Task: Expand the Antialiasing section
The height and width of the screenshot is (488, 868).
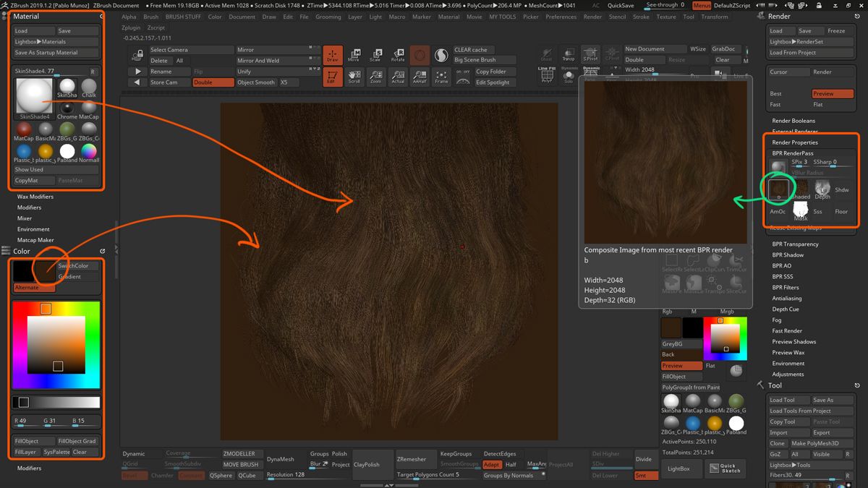Action: [787, 299]
